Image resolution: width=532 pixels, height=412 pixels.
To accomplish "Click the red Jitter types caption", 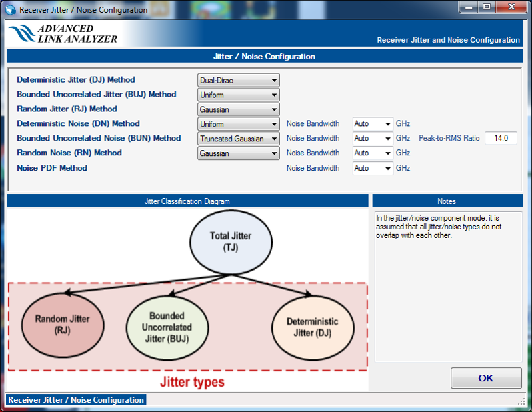I will [x=193, y=382].
